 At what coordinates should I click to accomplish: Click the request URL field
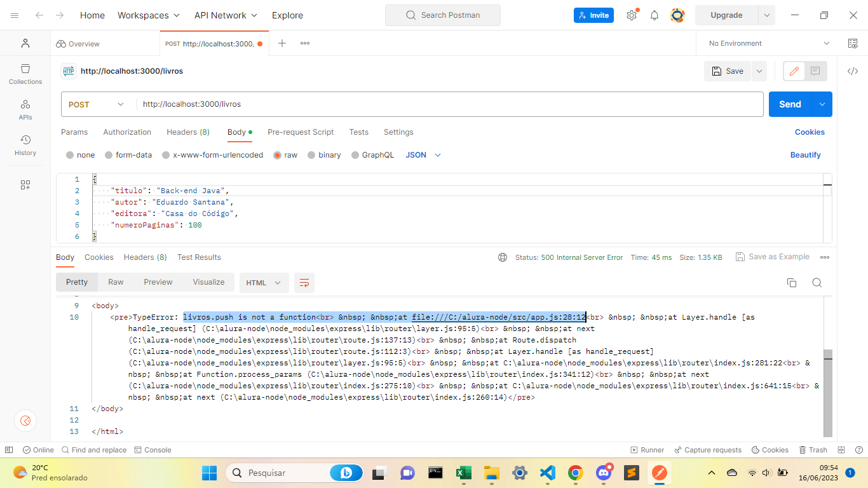coord(449,104)
